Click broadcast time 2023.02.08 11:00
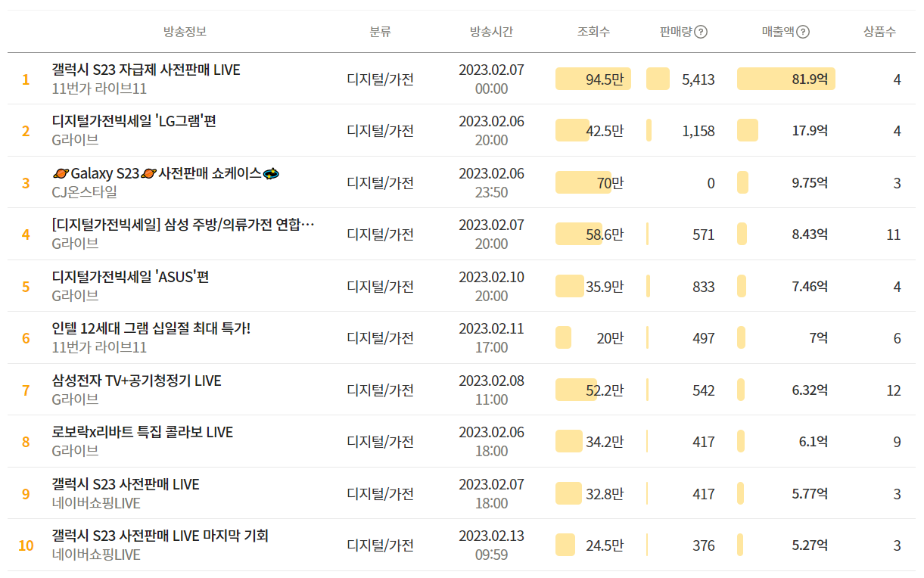The height and width of the screenshot is (578, 924). [x=491, y=390]
